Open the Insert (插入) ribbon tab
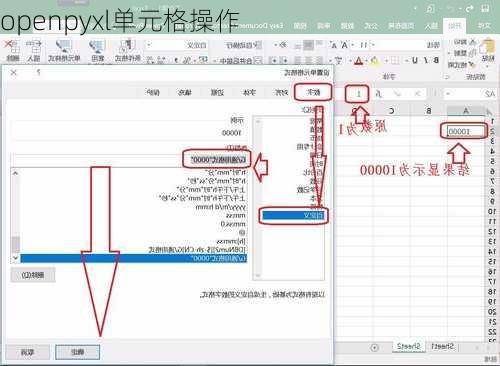Viewport: 500px width, 366px height. (x=431, y=26)
